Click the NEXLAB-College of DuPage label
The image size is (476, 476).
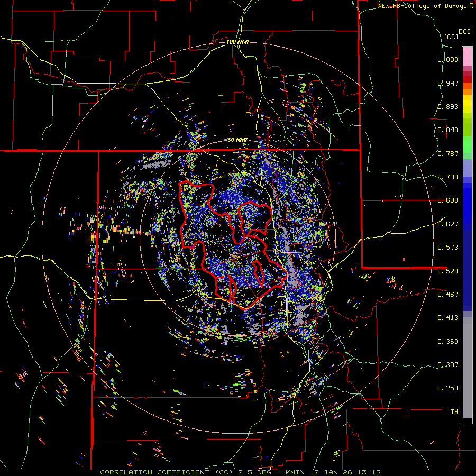coord(422,6)
